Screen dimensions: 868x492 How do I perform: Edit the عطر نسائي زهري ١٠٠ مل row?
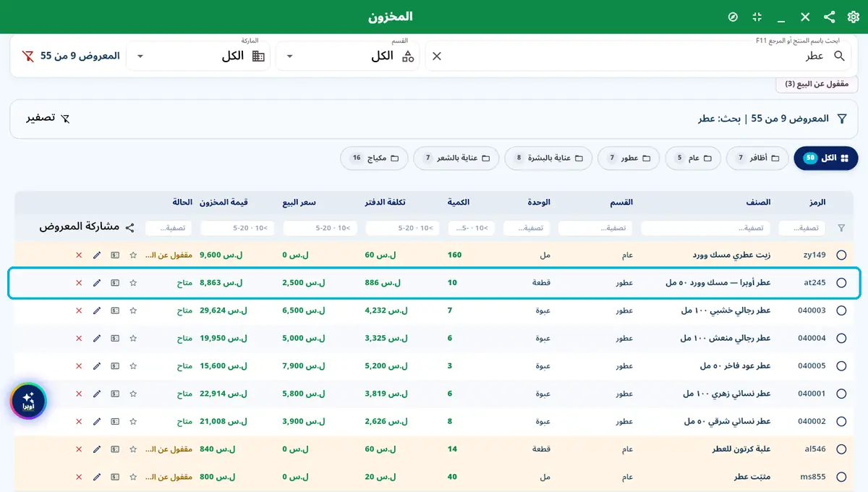click(x=97, y=394)
